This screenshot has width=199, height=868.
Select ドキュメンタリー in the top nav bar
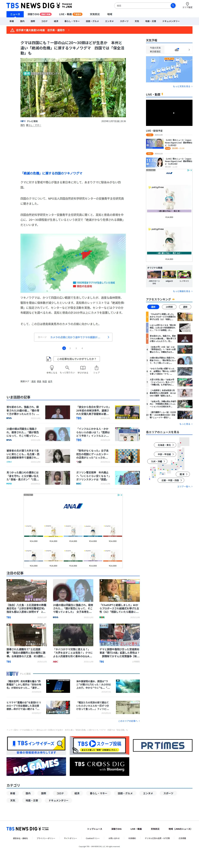[x=171, y=21]
